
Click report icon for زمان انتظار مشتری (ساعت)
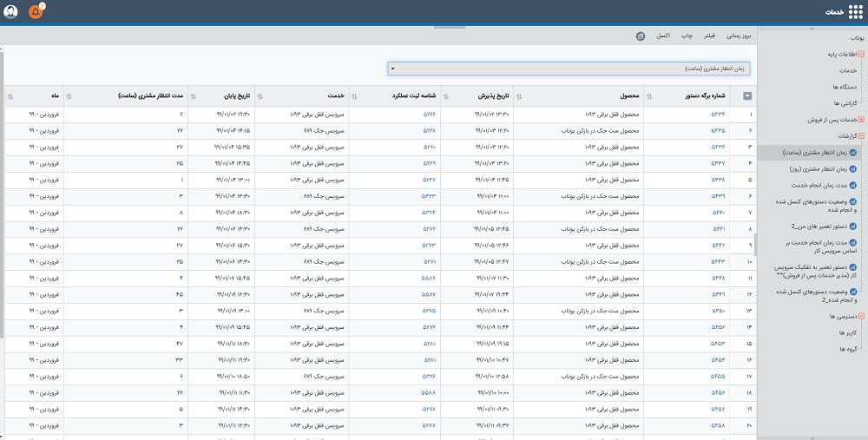(853, 153)
